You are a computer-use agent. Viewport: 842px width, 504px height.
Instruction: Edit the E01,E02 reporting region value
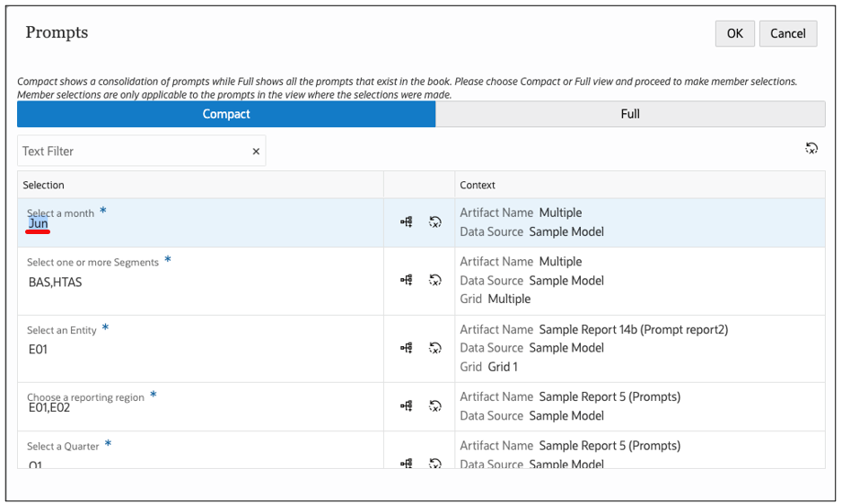(49, 408)
